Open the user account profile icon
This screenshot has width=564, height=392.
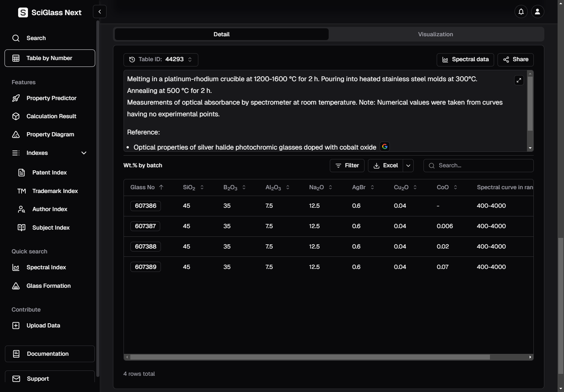pos(537,12)
